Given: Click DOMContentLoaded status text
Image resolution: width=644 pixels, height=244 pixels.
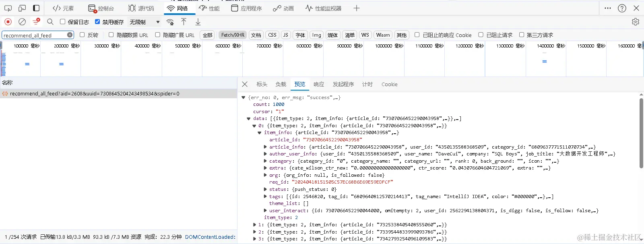Looking at the screenshot, I should [210, 237].
